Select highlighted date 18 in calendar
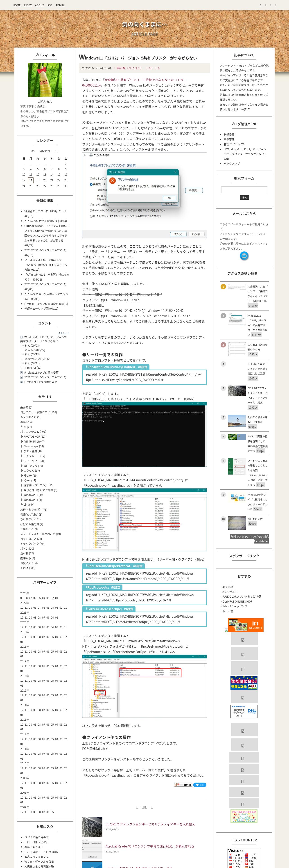 click(31, 180)
